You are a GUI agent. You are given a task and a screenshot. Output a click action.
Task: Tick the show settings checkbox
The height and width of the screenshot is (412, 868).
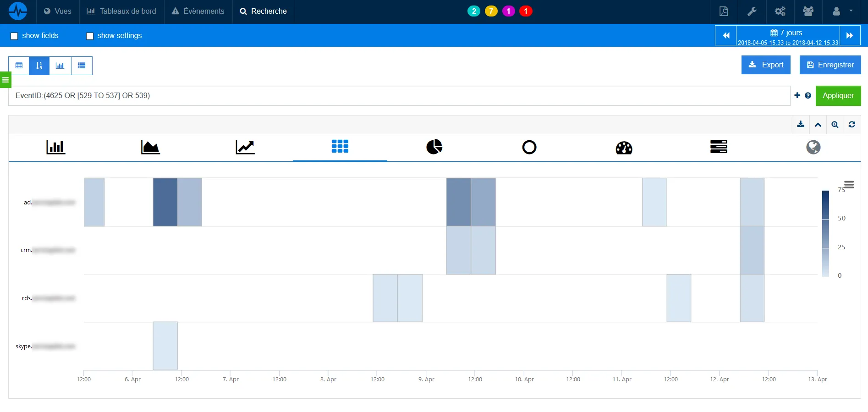click(90, 36)
